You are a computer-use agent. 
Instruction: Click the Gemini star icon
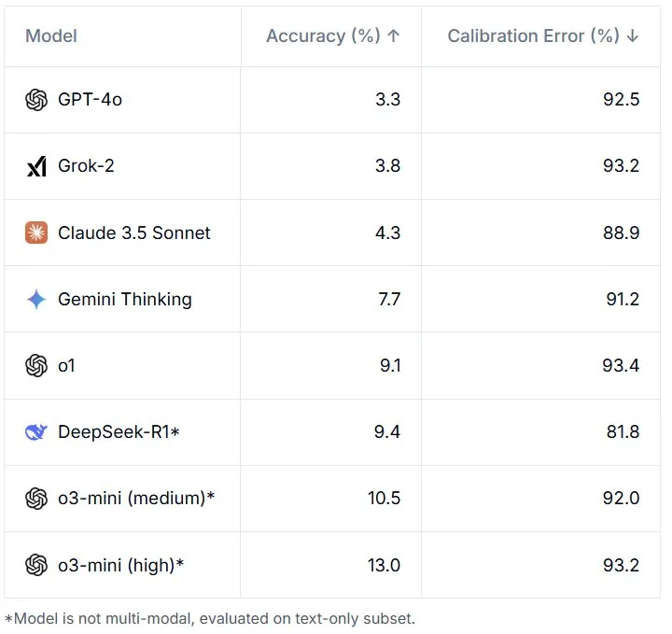(36, 299)
